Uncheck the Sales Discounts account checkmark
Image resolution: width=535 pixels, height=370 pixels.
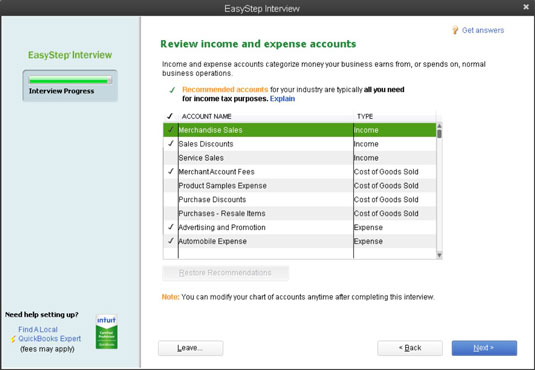coord(171,143)
